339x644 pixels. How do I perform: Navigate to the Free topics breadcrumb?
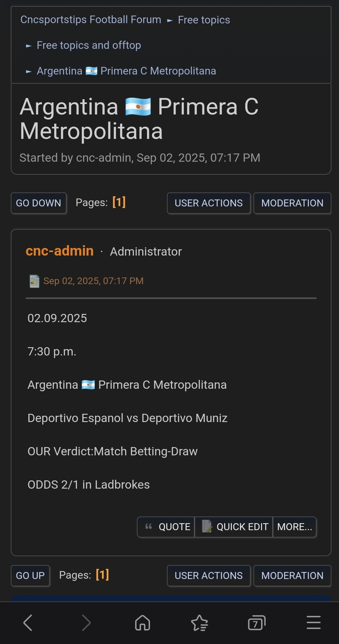(204, 20)
